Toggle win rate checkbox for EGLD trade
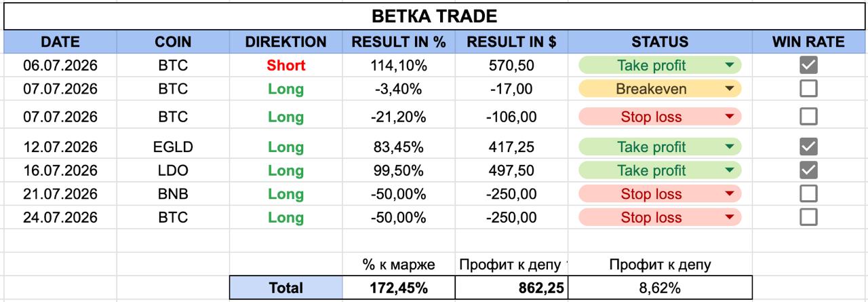This screenshot has width=868, height=302. coord(808,147)
